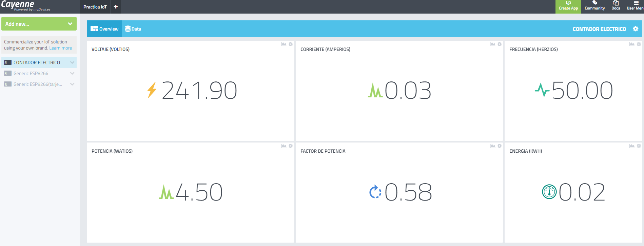
Task: Open gear settings on FRECUENCIA widget
Action: (x=639, y=44)
